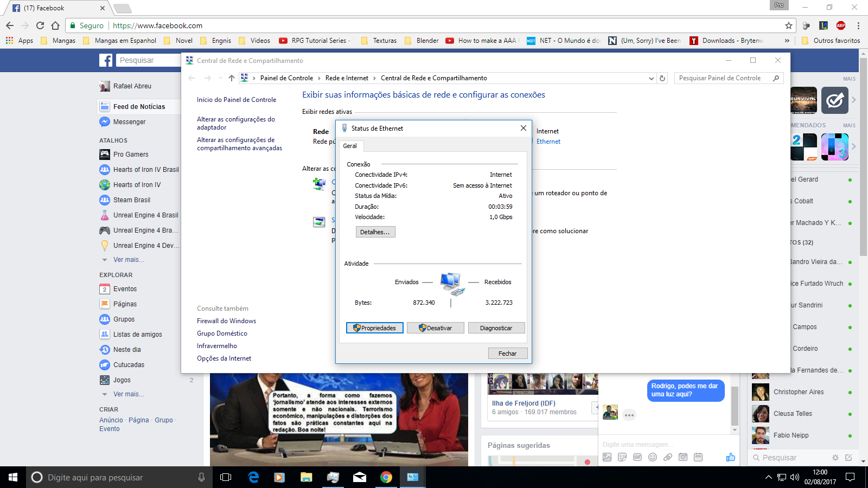868x488 pixels.
Task: Select the Geral tab
Action: [350, 146]
